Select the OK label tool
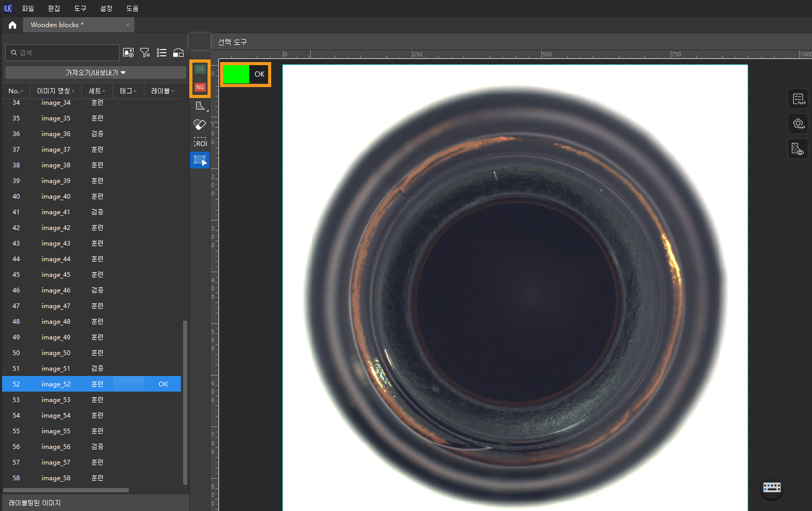The width and height of the screenshot is (812, 511). [200, 69]
